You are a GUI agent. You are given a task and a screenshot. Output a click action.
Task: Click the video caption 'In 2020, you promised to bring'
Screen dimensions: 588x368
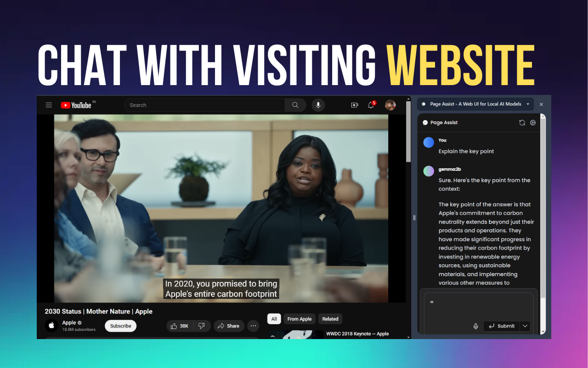(x=221, y=284)
